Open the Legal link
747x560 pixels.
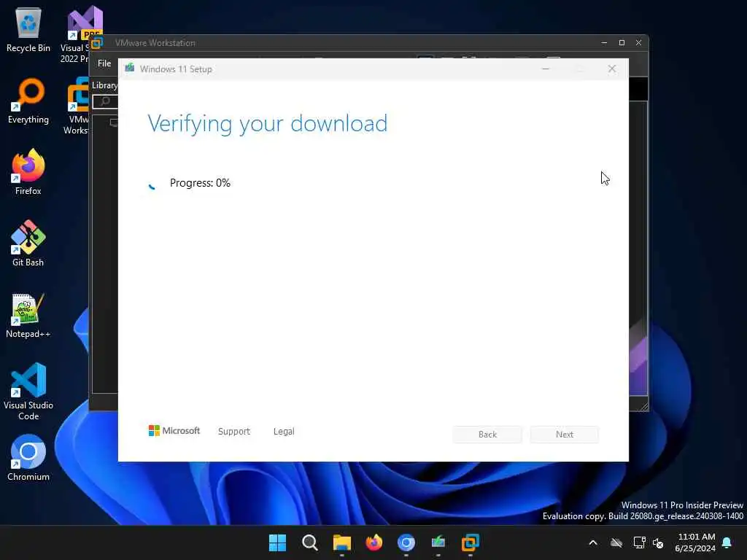[x=284, y=432]
